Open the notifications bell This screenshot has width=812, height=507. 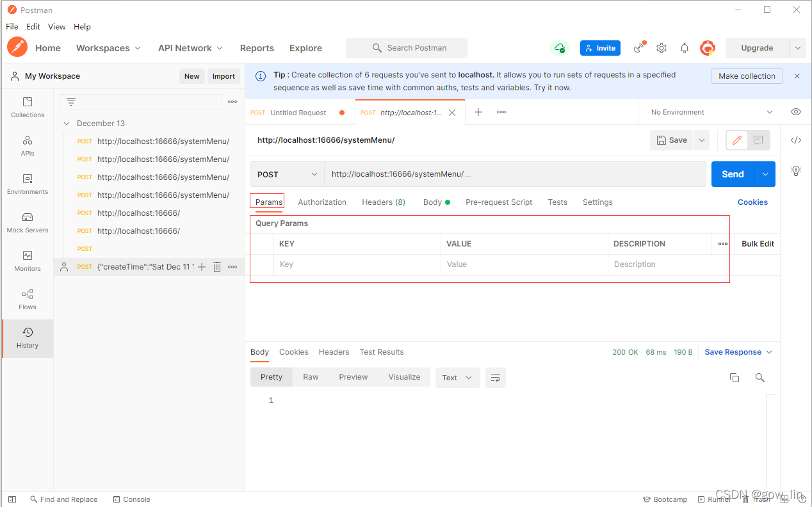[685, 48]
